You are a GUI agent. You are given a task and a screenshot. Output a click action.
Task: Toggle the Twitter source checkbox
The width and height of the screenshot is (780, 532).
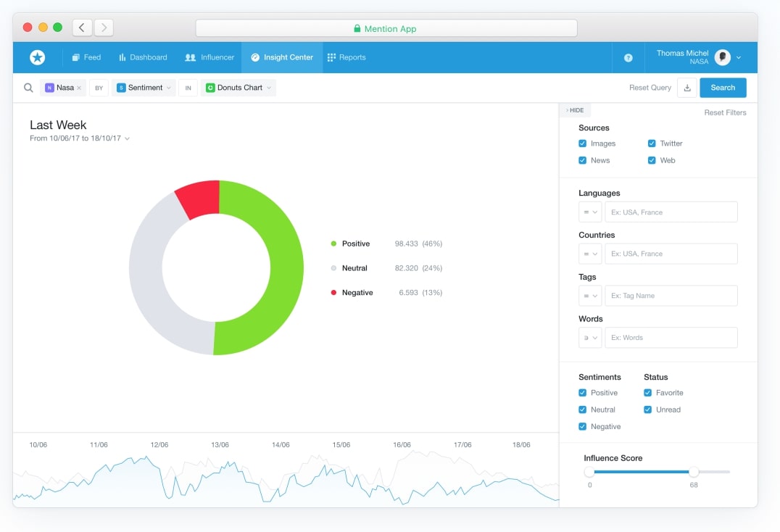[x=652, y=144]
